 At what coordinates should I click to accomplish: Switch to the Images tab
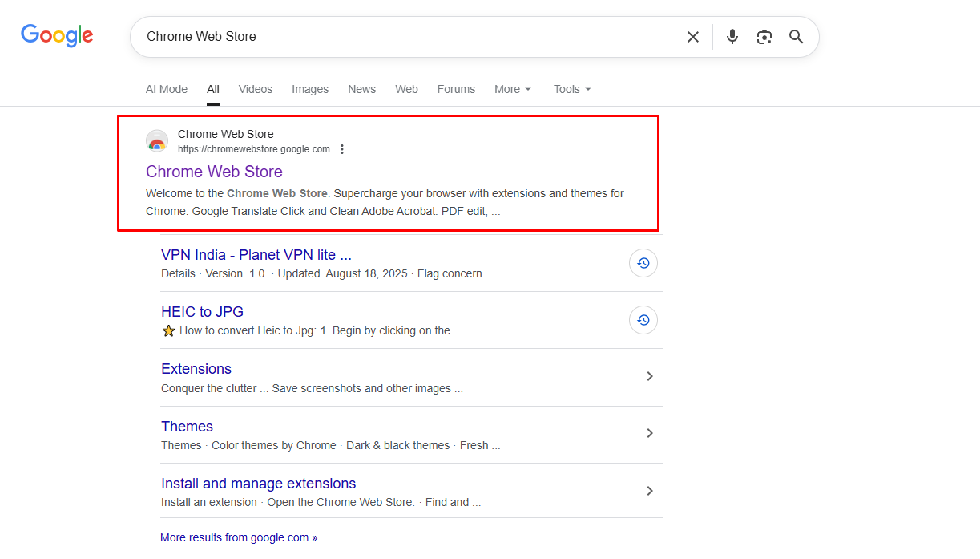[x=310, y=89]
